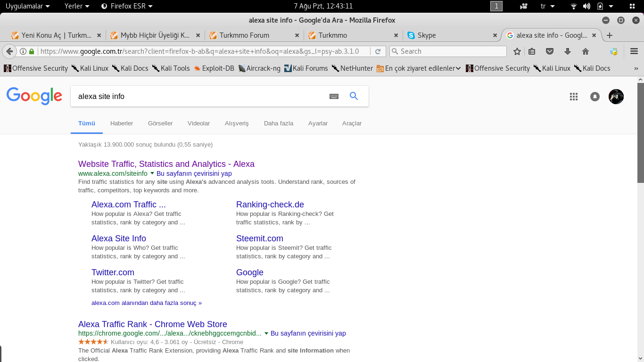Click the extension icon beside the hamburger menu
644x362 pixels.
point(613,51)
